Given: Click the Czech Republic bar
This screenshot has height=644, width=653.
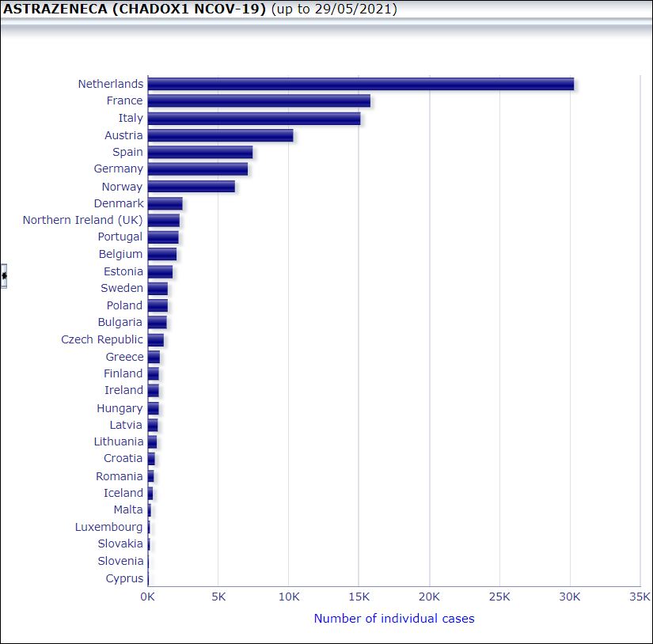Looking at the screenshot, I should point(156,339).
